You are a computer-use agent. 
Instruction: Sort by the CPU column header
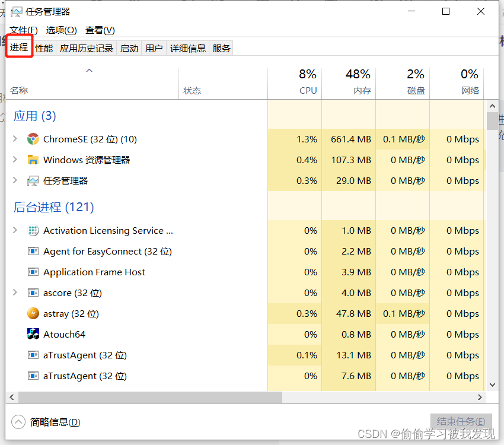[x=295, y=83]
